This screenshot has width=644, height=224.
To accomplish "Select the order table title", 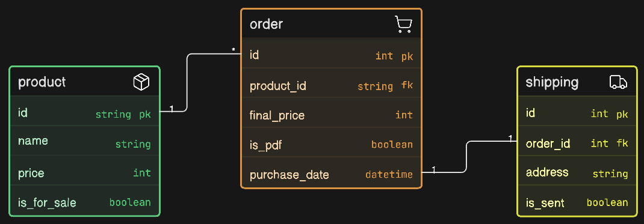I will tap(266, 24).
